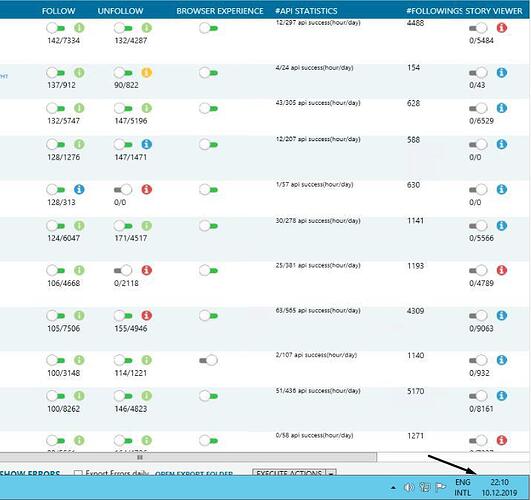
Task: Click the OPEN EXPORT FOLDER link
Action: [x=194, y=473]
